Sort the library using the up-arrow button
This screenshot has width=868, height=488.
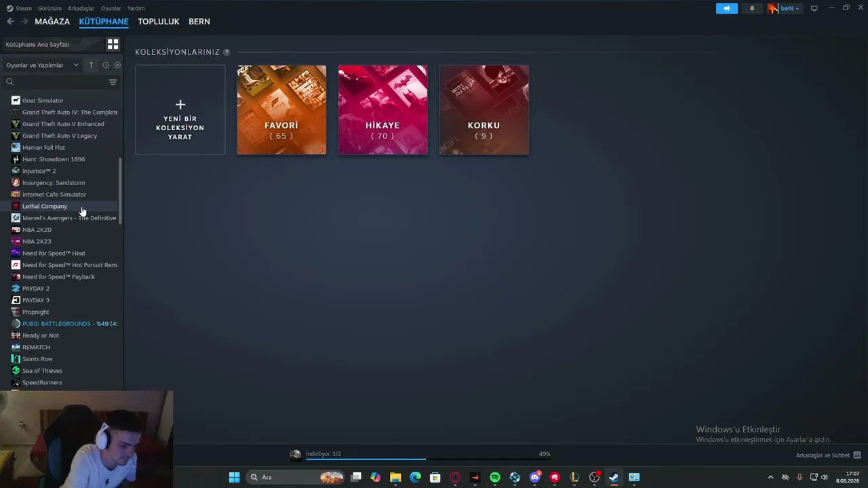tap(91, 65)
